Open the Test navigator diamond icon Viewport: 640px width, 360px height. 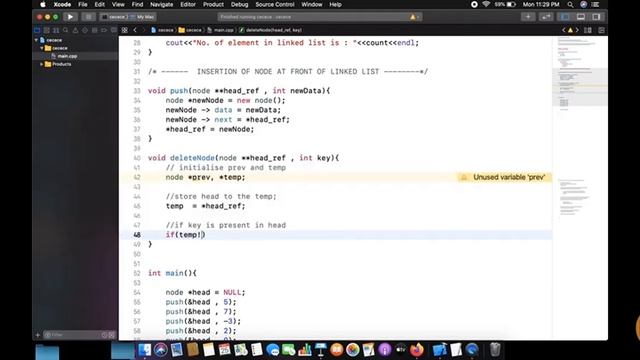point(85,30)
